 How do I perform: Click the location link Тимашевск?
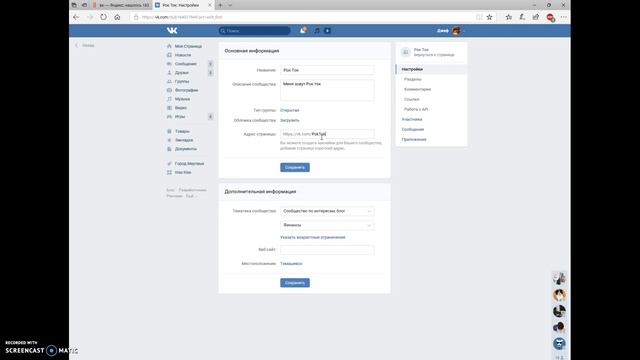coord(291,264)
